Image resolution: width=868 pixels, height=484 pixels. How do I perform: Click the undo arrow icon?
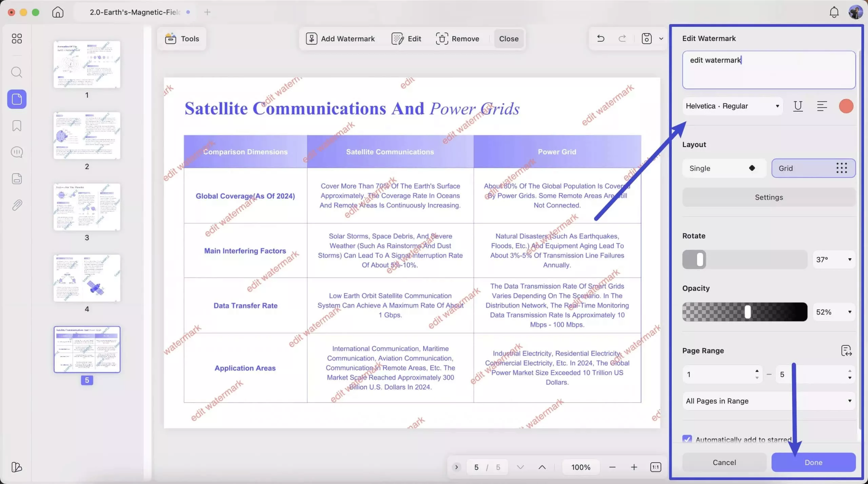click(x=600, y=39)
